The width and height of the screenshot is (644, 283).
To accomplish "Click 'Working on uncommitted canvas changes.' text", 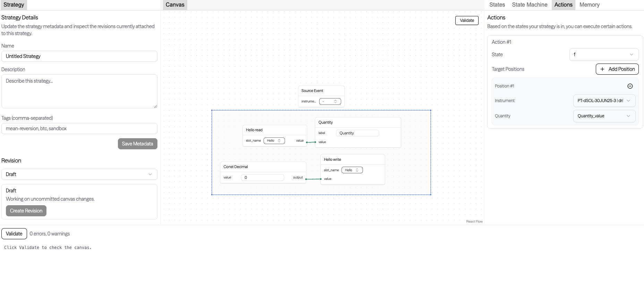I will (x=50, y=199).
